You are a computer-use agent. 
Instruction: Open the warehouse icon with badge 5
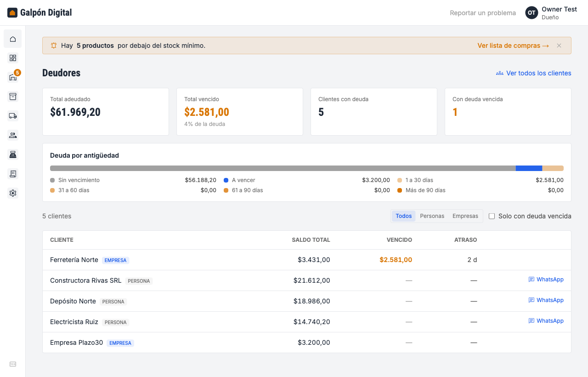(13, 77)
